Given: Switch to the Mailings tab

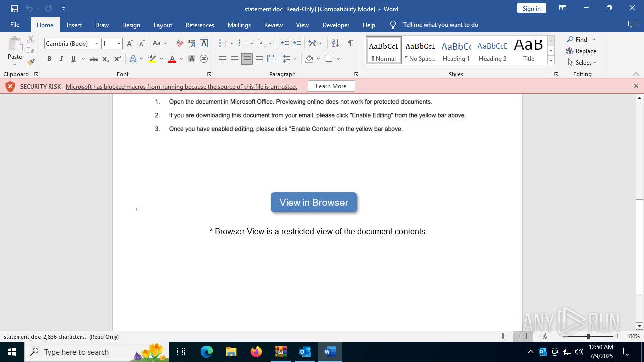Looking at the screenshot, I should point(239,25).
